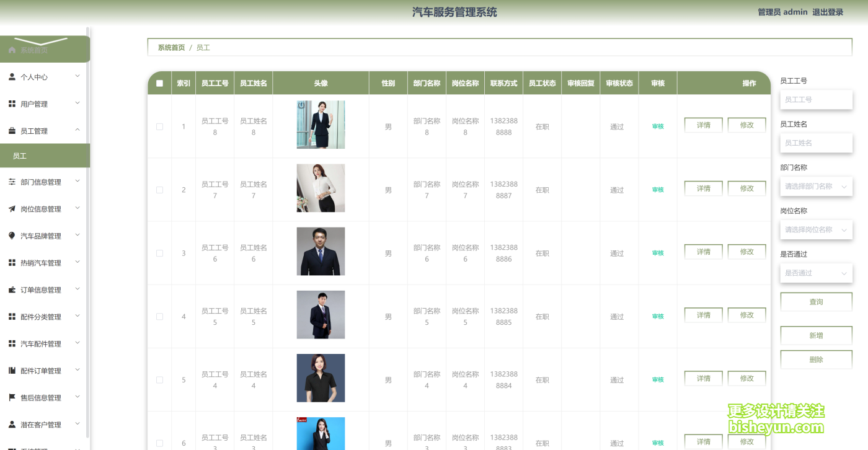This screenshot has width=868, height=450.
Task: Check the checkbox for row index 2
Action: [159, 190]
